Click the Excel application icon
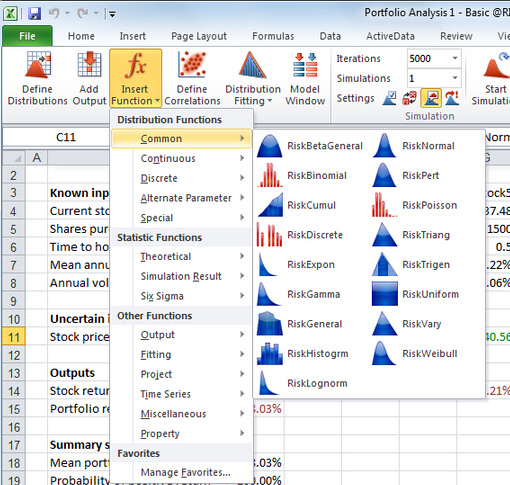Image resolution: width=510 pixels, height=485 pixels. click(11, 14)
